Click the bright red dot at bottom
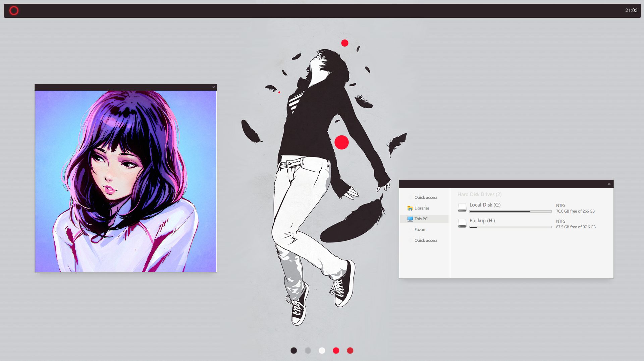 tap(336, 351)
